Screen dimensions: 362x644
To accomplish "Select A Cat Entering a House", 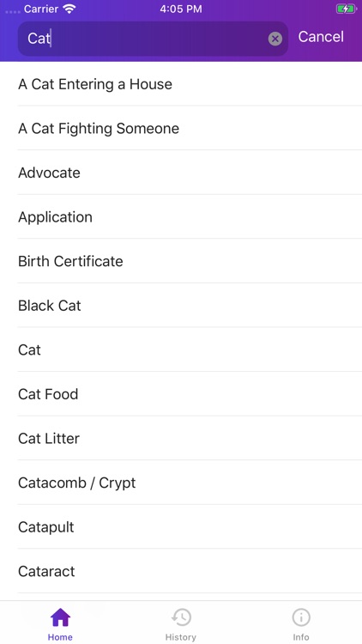I will [x=190, y=84].
